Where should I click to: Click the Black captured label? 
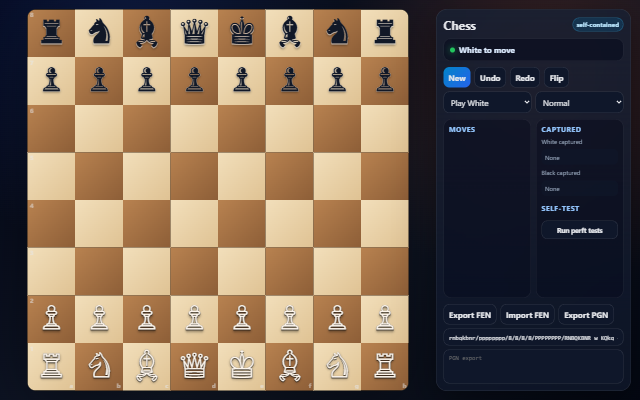(560, 173)
